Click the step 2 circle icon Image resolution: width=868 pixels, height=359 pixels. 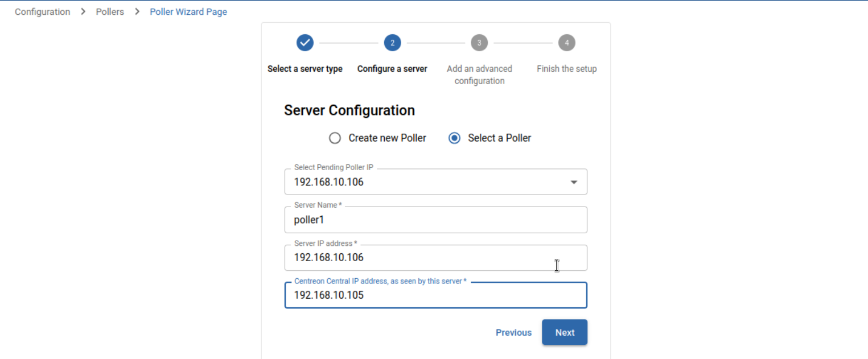coord(392,43)
